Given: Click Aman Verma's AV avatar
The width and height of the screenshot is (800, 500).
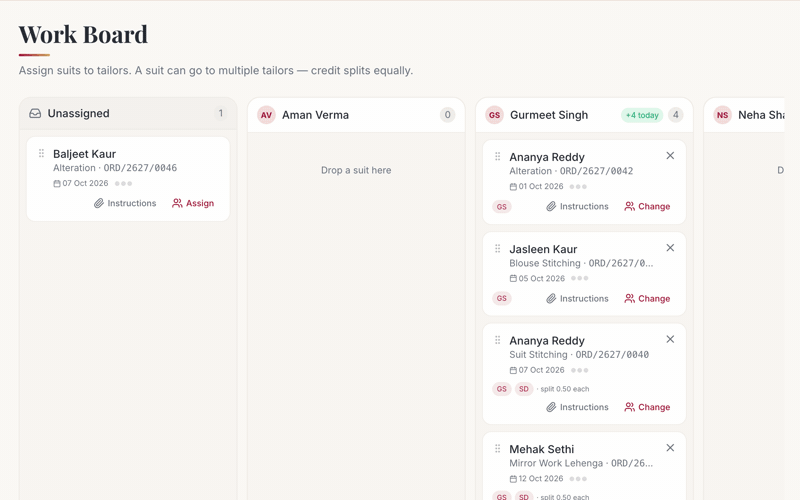Looking at the screenshot, I should (266, 115).
